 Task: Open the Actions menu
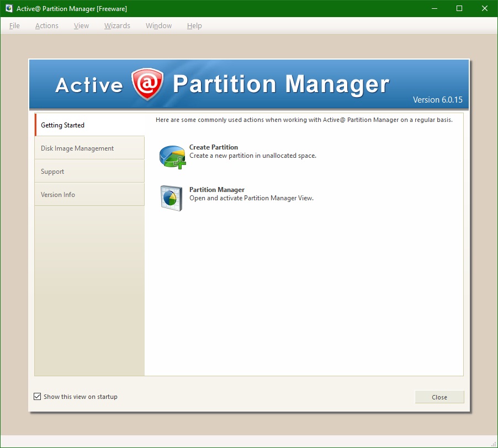click(x=46, y=25)
